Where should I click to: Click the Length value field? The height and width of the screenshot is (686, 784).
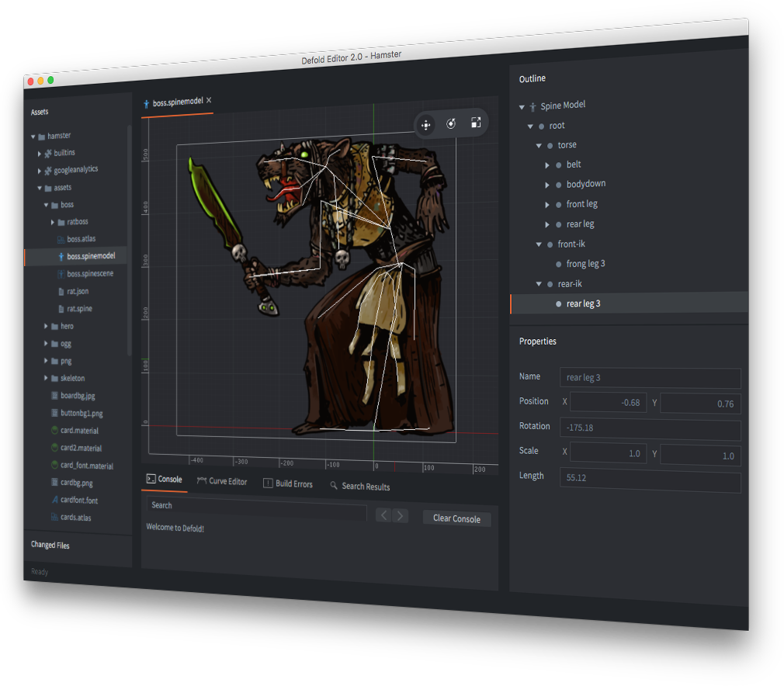(x=650, y=480)
